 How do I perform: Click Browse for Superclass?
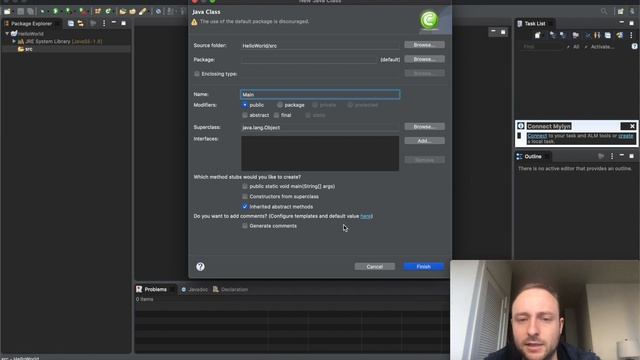[x=424, y=127]
